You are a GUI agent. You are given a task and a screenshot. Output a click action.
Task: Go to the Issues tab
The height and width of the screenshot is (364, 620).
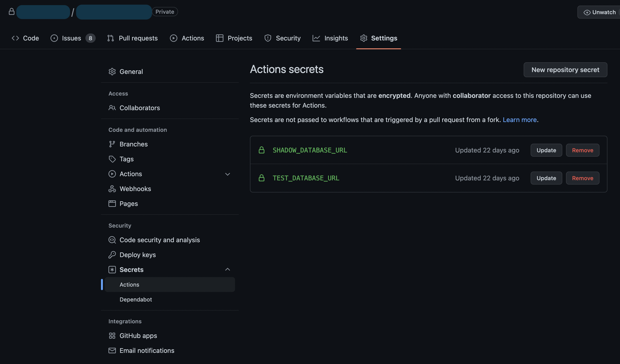(71, 38)
